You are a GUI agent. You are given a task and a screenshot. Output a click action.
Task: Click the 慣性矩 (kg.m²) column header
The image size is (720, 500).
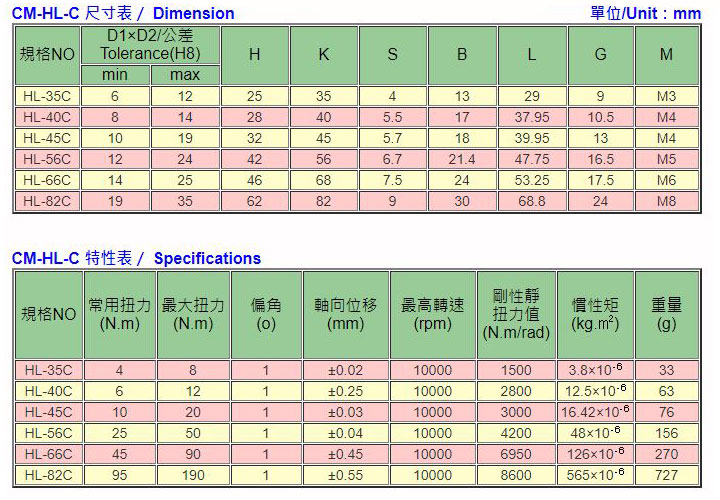pyautogui.click(x=598, y=314)
